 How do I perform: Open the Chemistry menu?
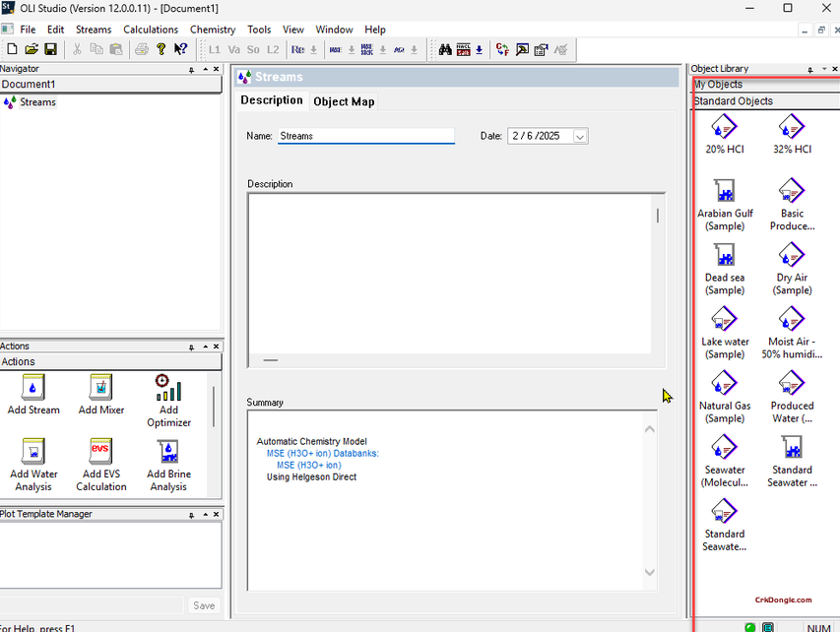[x=213, y=30]
